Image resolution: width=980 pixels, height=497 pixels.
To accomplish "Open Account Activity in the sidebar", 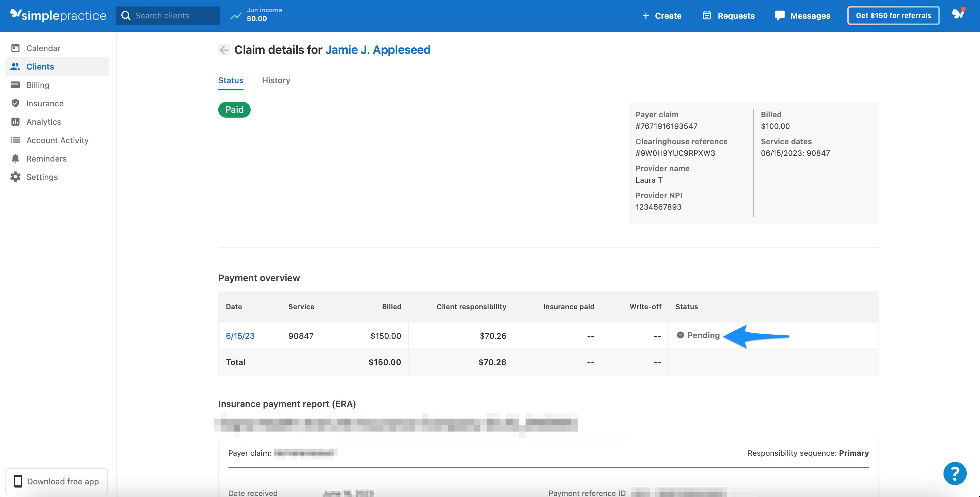I will point(57,140).
